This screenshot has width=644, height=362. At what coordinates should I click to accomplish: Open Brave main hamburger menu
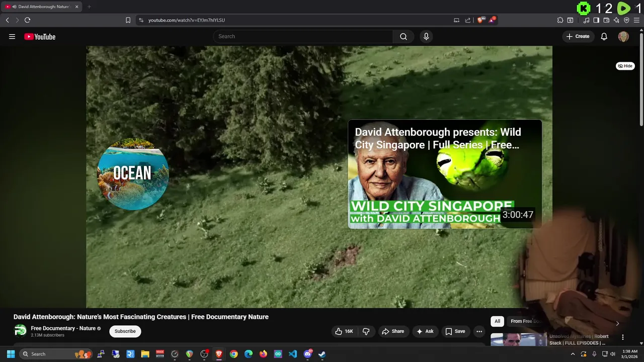636,20
